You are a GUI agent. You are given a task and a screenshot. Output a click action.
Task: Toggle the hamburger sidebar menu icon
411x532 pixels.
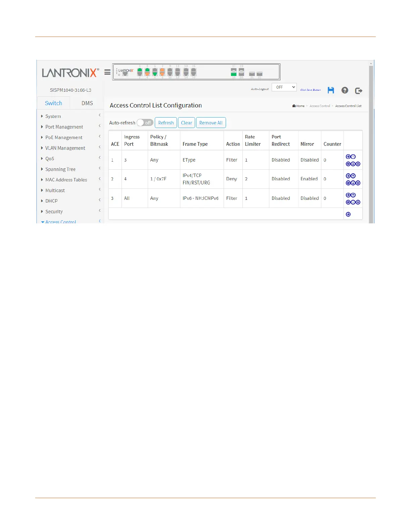coord(107,72)
